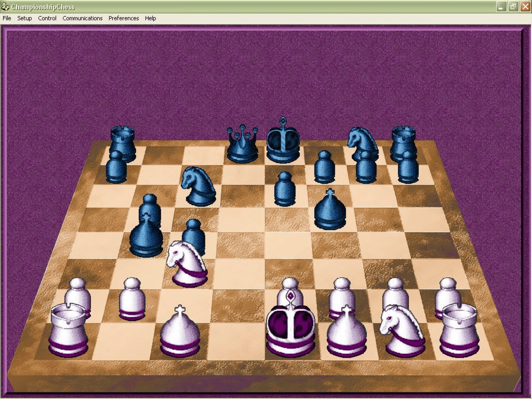Select the white bishop on c1

pos(180,331)
